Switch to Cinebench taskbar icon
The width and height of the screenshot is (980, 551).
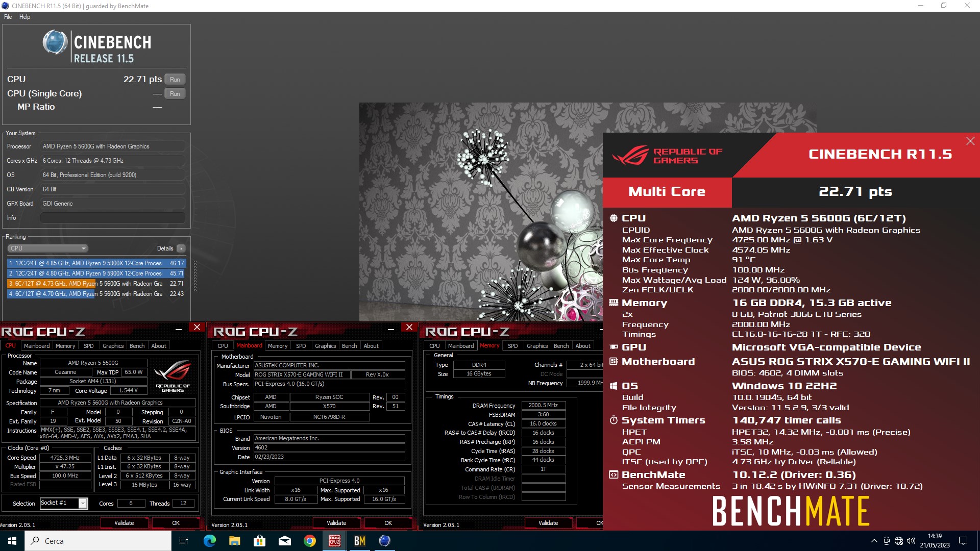[x=385, y=541]
